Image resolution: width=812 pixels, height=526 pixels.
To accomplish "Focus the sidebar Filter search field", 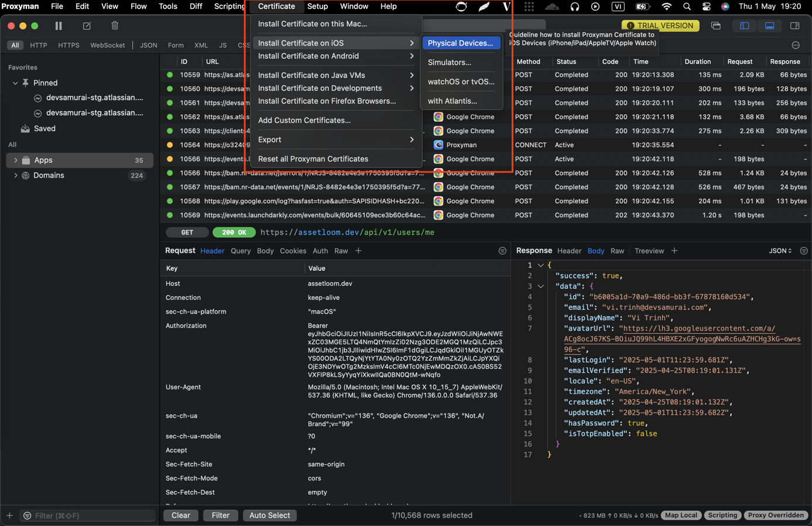I will pos(88,515).
